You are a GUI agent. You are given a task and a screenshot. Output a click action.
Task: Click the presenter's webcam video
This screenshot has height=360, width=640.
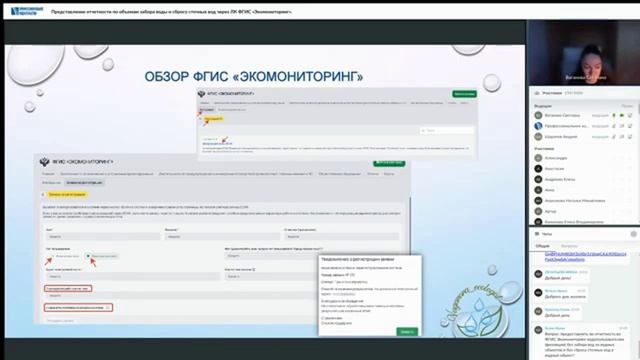[x=584, y=53]
